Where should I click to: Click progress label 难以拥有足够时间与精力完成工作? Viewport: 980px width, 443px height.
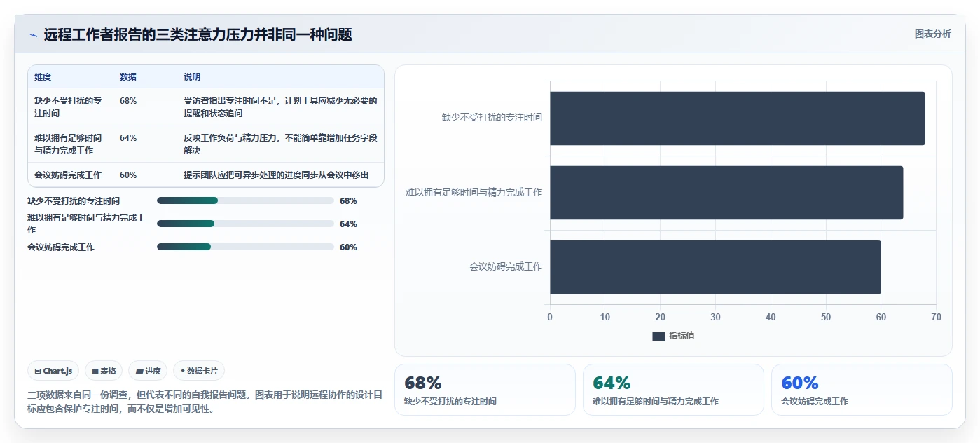pyautogui.click(x=86, y=224)
